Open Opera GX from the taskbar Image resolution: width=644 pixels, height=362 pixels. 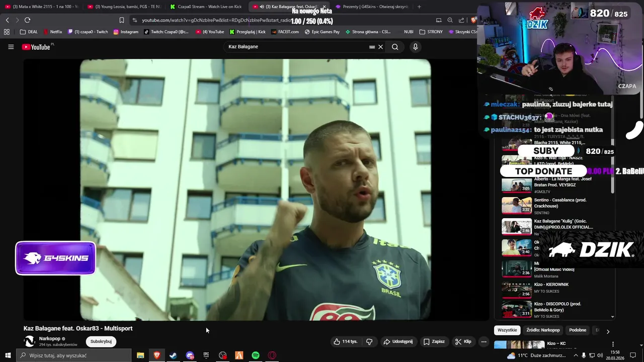272,355
